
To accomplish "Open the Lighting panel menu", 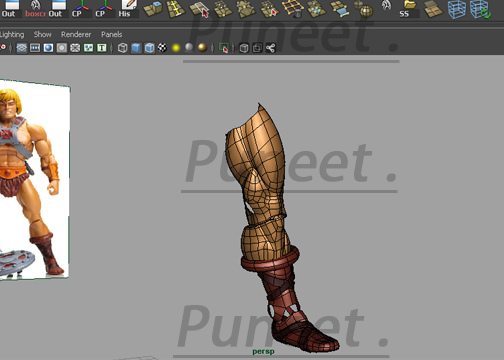I will point(12,35).
